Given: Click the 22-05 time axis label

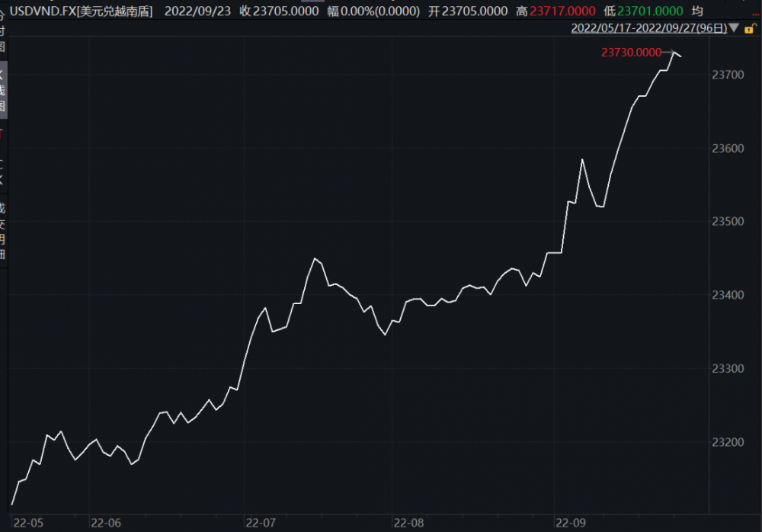Looking at the screenshot, I should tap(28, 524).
